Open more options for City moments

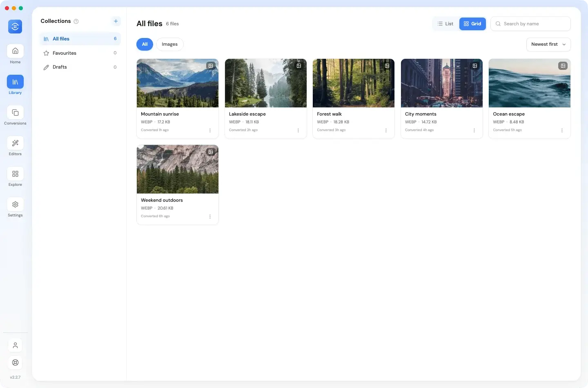[474, 130]
